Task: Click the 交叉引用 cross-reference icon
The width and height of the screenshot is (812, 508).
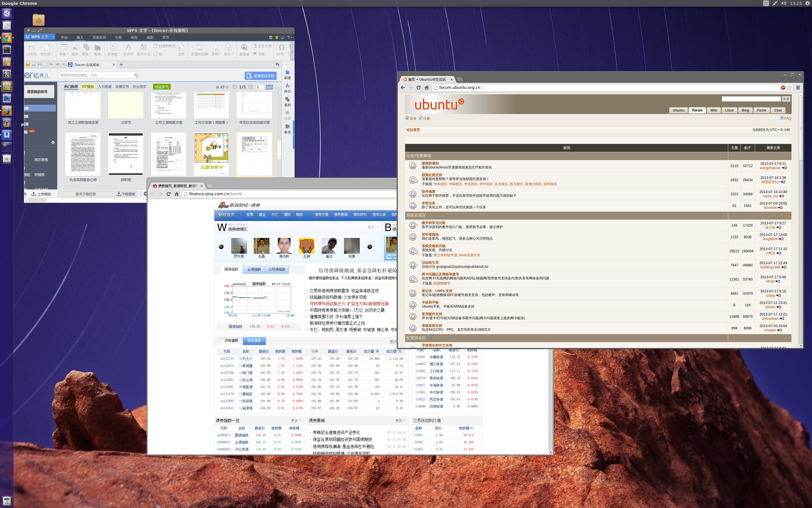Action: tap(255, 46)
